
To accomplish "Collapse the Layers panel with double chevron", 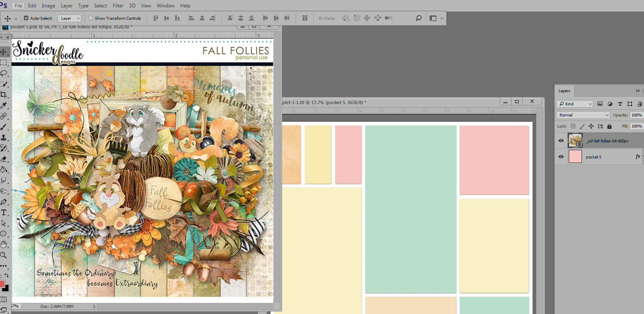I will tap(637, 91).
